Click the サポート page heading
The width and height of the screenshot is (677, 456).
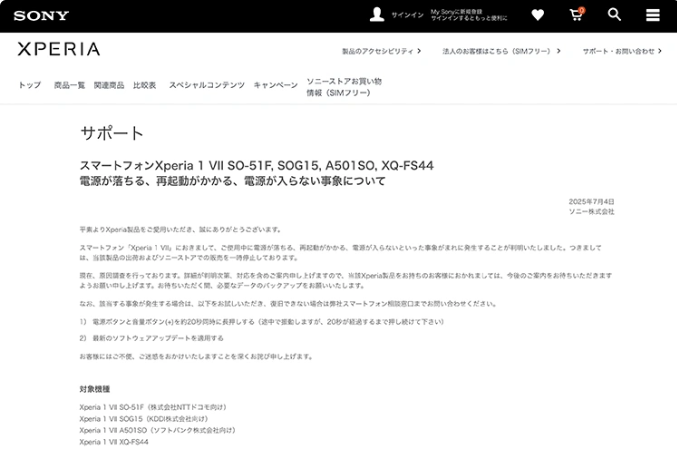click(x=112, y=133)
